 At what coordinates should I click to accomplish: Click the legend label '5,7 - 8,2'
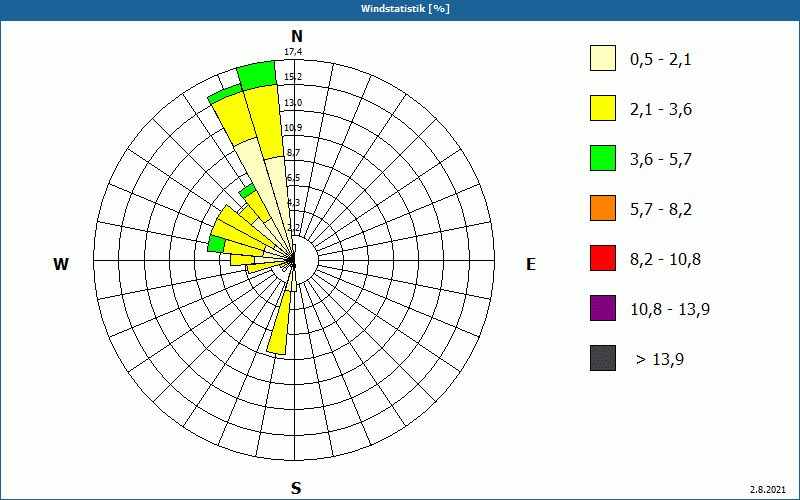coord(661,210)
